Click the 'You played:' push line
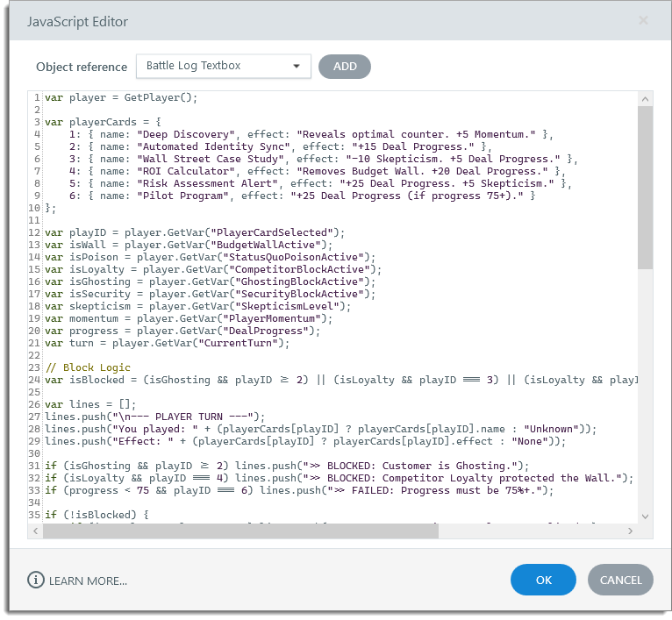 pyautogui.click(x=320, y=430)
